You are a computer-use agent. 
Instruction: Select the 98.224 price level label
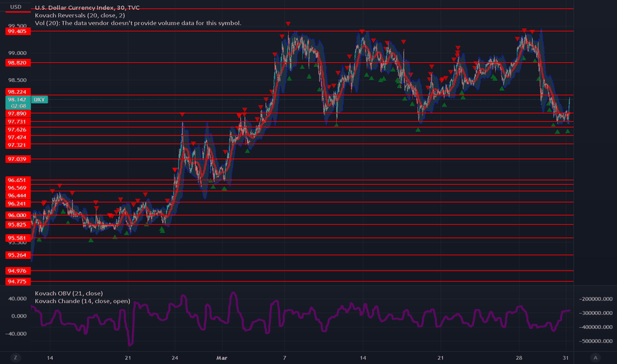point(18,92)
